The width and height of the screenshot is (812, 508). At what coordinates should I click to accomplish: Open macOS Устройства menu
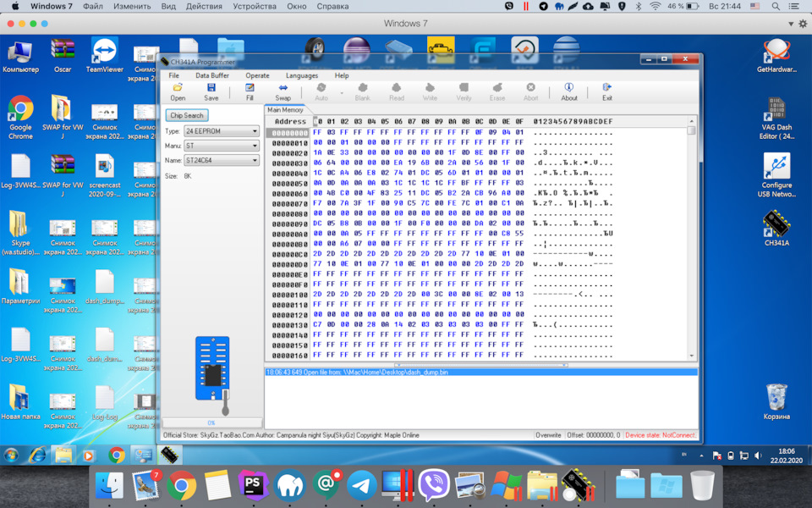point(255,6)
